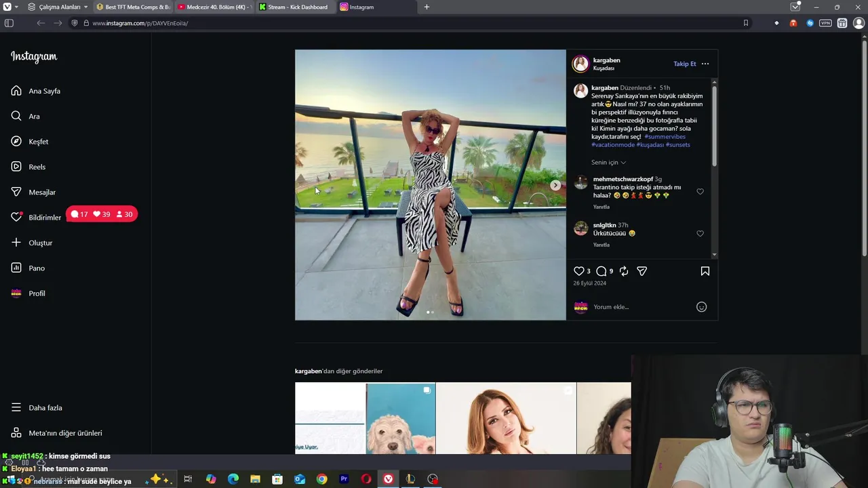868x488 pixels.
Task: Like the post with heart icon
Action: pos(578,271)
